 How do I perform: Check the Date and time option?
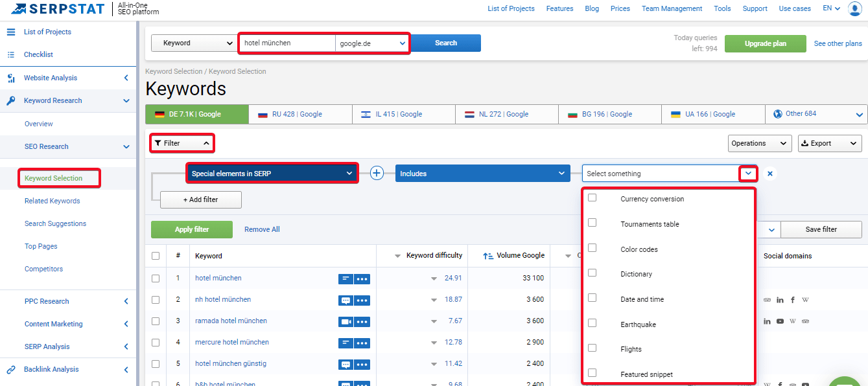point(592,297)
